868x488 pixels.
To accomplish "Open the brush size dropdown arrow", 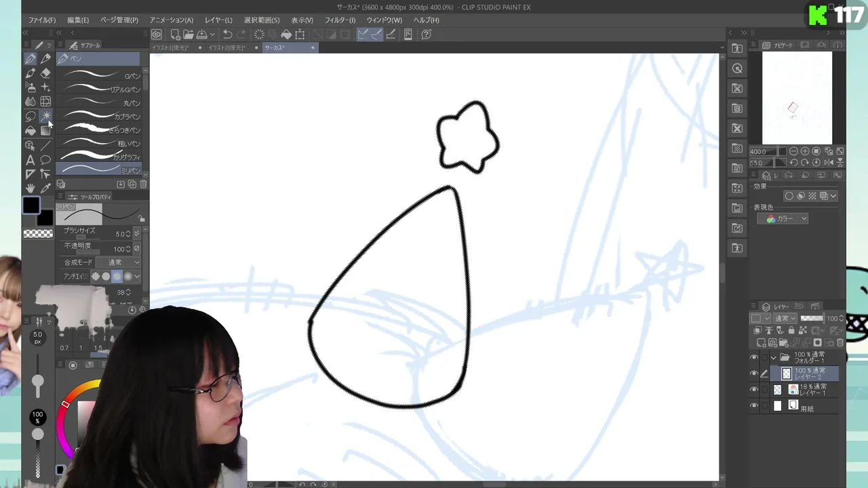I will (137, 234).
